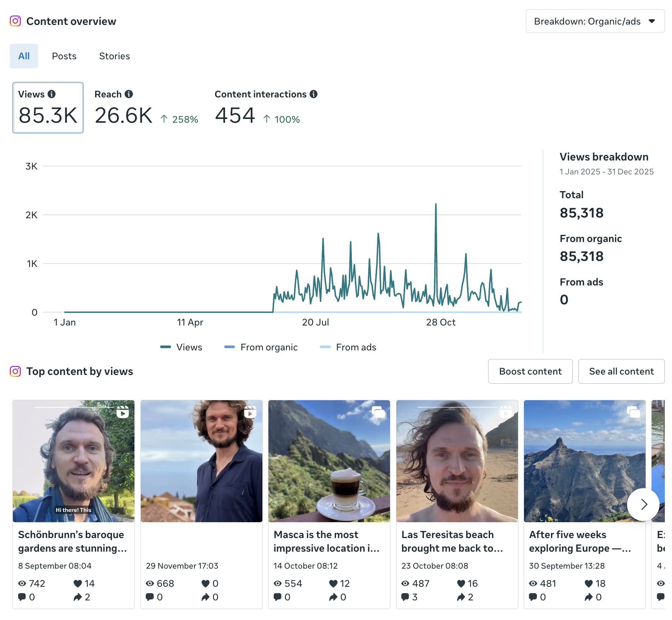Click Instagram logo beside Content overview
672x620 pixels.
click(15, 21)
